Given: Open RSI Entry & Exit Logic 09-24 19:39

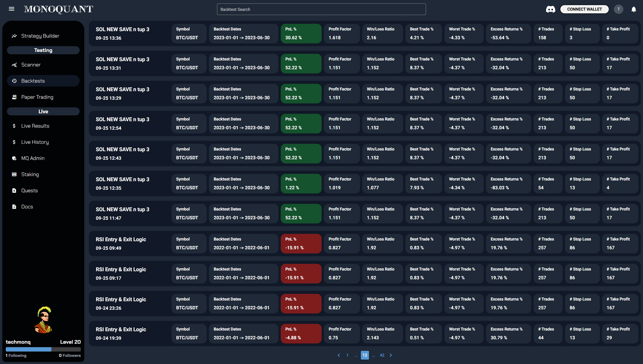Looking at the screenshot, I should click(x=365, y=334).
